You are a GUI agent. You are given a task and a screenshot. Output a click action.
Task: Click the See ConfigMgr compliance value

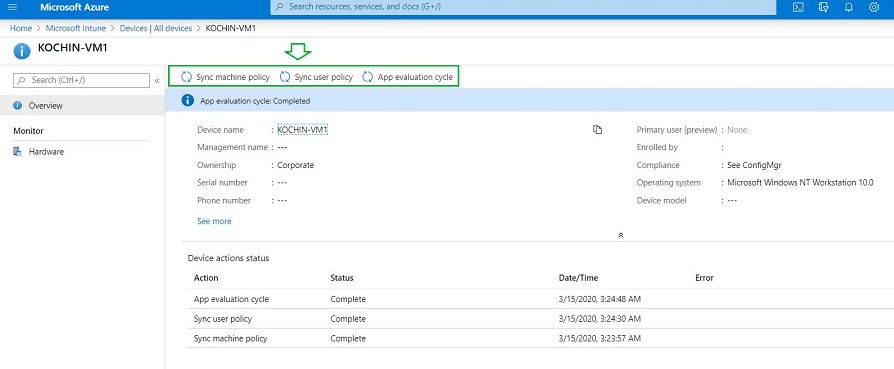coord(754,165)
